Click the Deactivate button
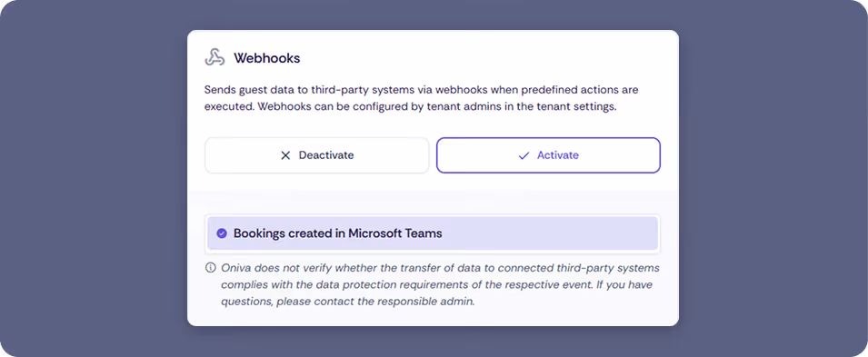The width and height of the screenshot is (868, 357). tap(316, 155)
